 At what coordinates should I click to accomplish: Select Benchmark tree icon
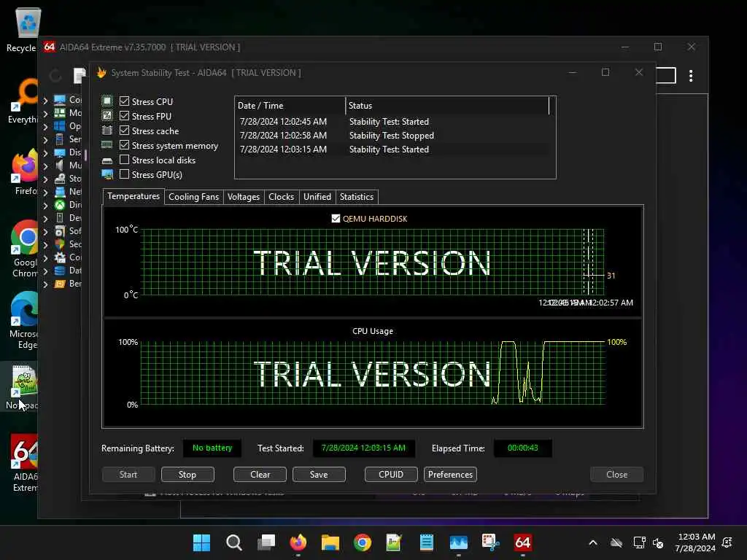tap(60, 284)
